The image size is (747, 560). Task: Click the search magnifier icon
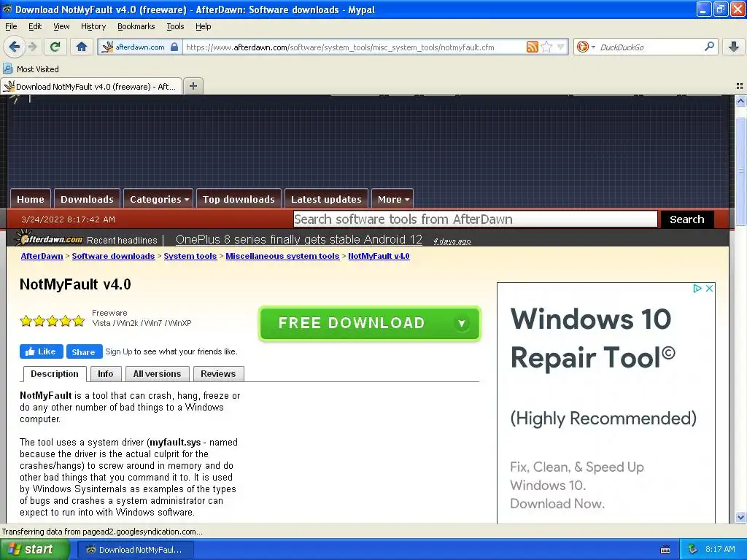pos(709,47)
